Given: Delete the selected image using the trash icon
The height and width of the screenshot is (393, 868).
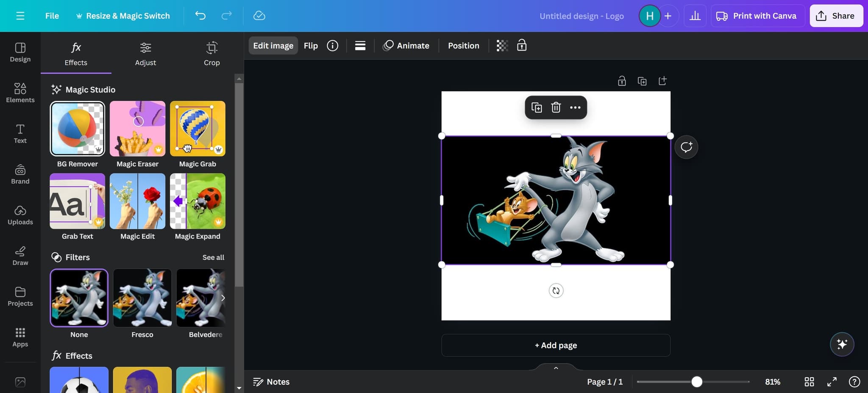Looking at the screenshot, I should (556, 107).
